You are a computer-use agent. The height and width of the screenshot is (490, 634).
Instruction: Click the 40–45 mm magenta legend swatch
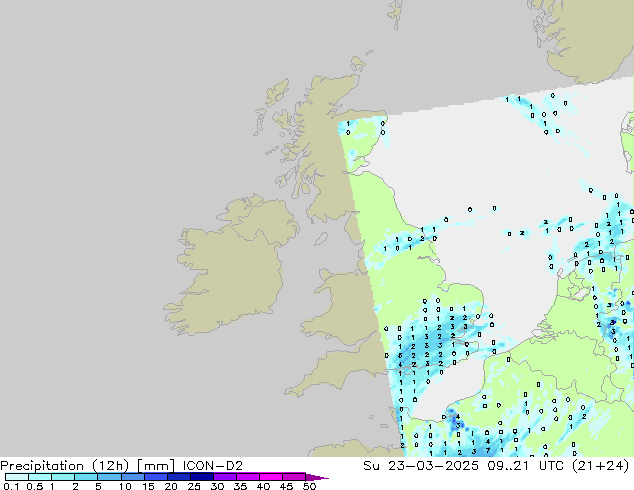[271, 477]
